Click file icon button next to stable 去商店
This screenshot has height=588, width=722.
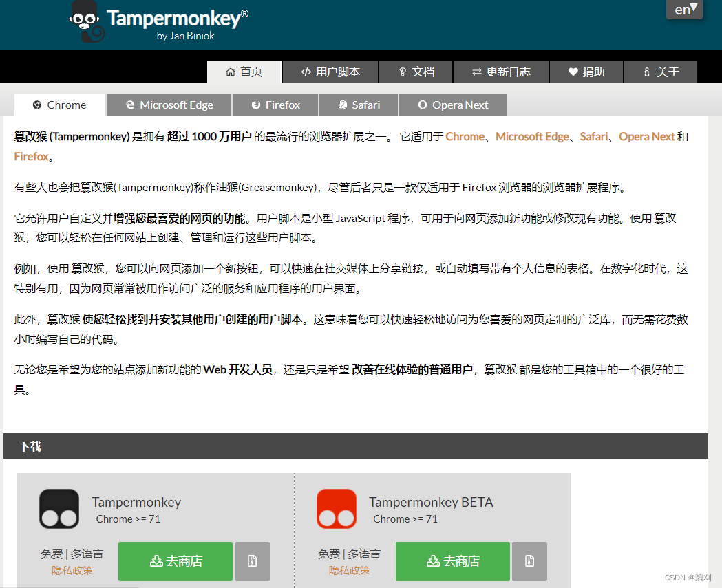(252, 561)
